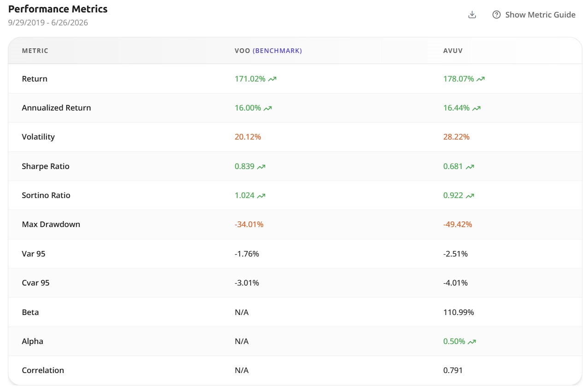
Task: Click the question mark help icon
Action: click(496, 15)
